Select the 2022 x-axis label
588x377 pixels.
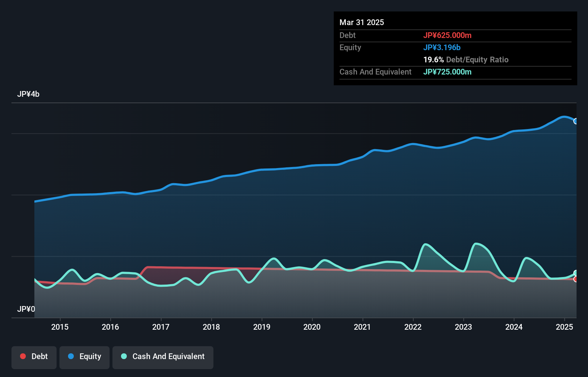[x=413, y=327]
